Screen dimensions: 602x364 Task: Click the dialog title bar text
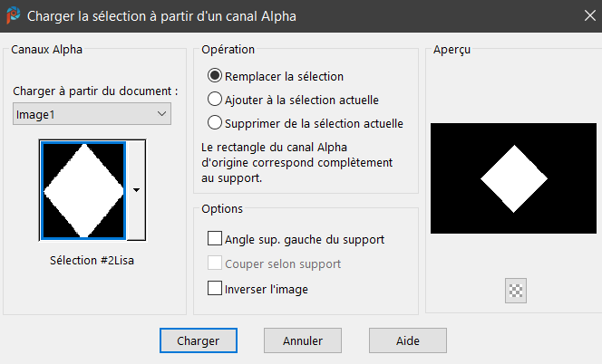[x=161, y=15]
